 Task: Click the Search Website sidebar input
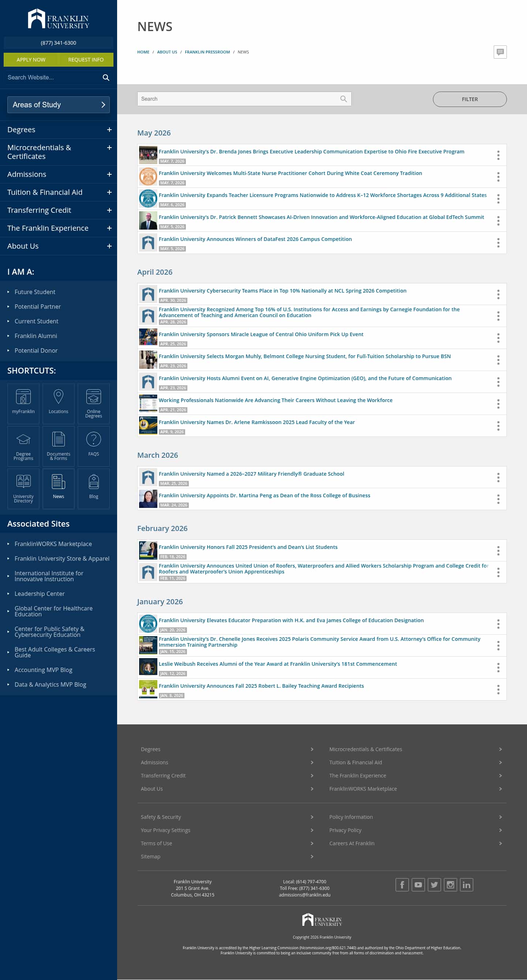(53, 78)
